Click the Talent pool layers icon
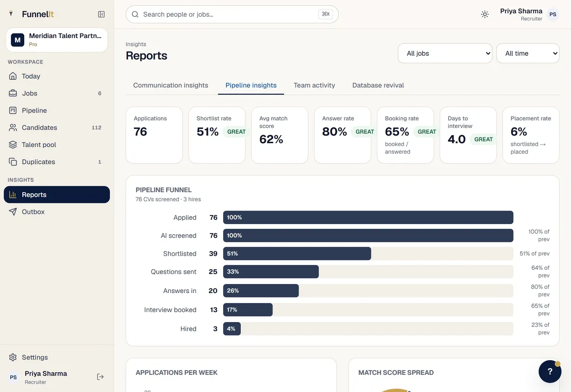This screenshot has height=392, width=571. click(13, 145)
